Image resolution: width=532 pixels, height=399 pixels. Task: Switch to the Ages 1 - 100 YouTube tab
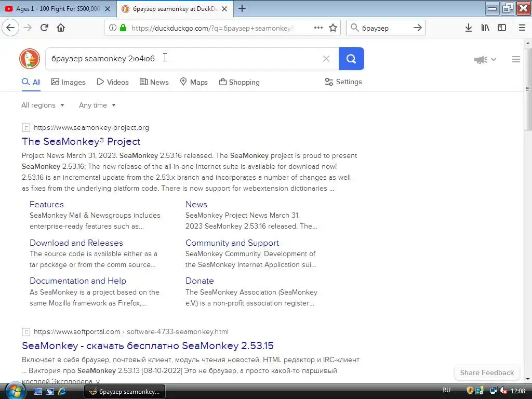(58, 9)
